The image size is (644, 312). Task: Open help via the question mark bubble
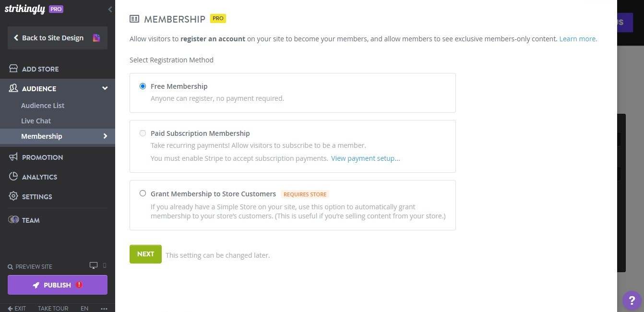tap(632, 300)
